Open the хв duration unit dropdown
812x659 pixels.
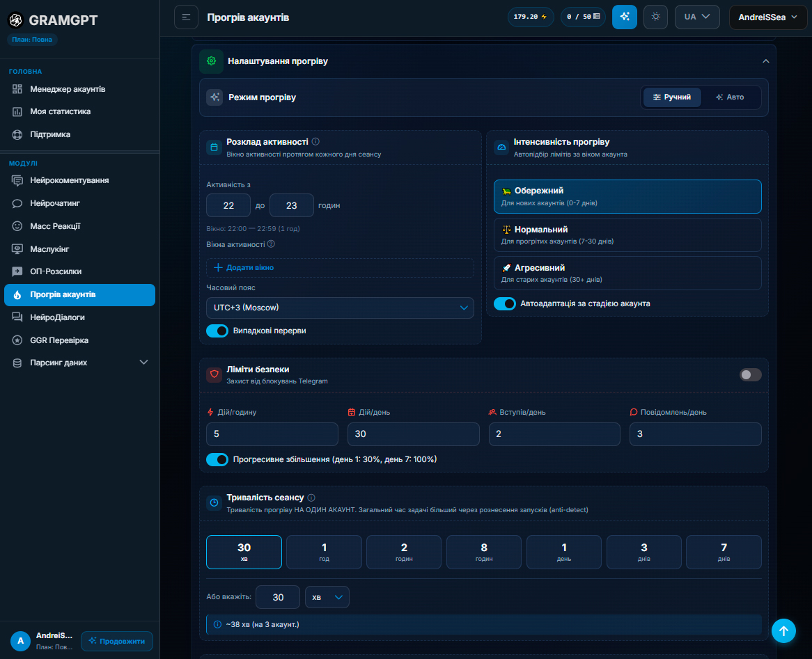(x=327, y=597)
